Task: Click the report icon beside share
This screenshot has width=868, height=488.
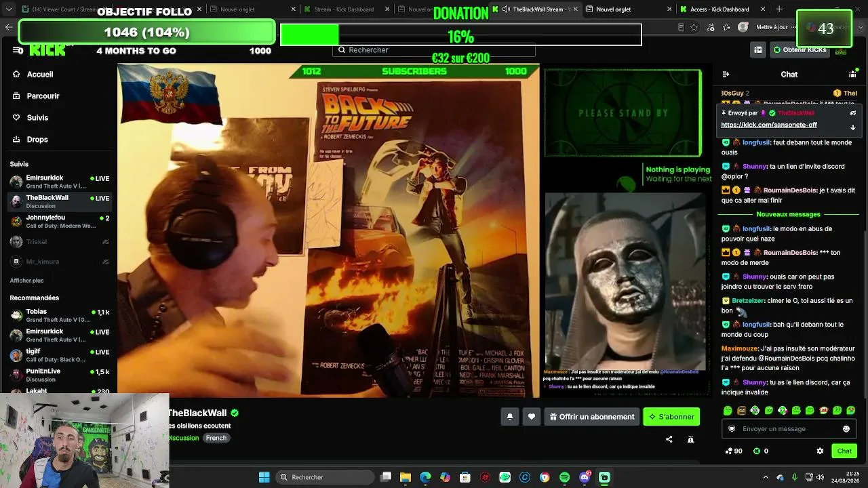Action: [x=691, y=439]
